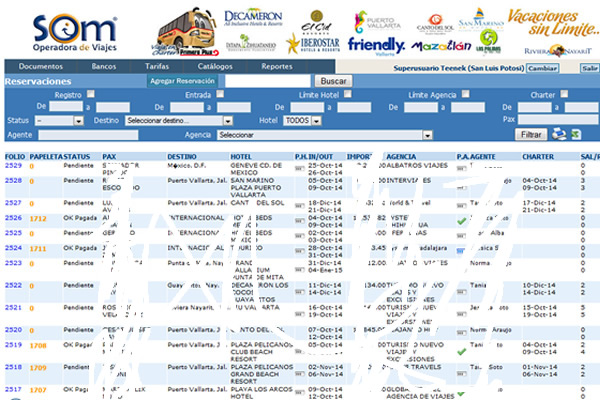Click the Filtrar button

531,134
